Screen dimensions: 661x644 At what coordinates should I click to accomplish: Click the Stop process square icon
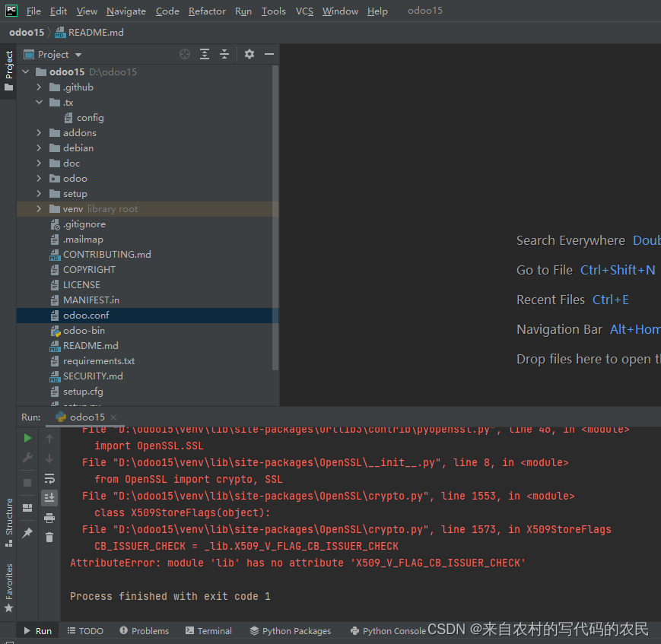pyautogui.click(x=27, y=482)
